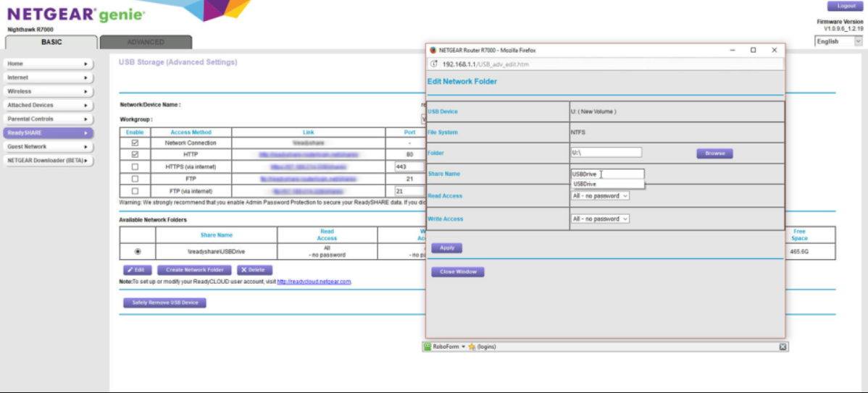Open the Read Access dropdown

click(600, 195)
